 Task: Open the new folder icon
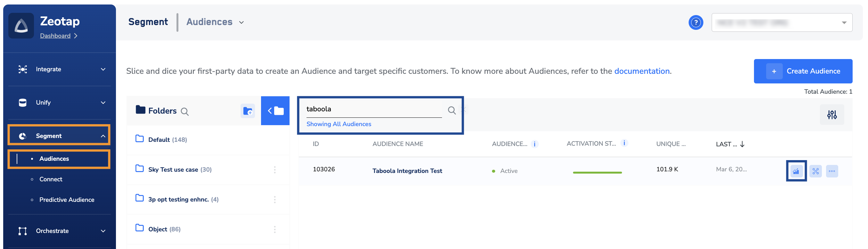[248, 111]
